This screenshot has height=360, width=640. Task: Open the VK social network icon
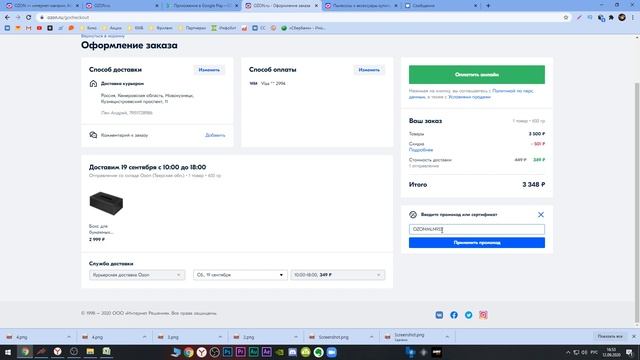point(439,315)
